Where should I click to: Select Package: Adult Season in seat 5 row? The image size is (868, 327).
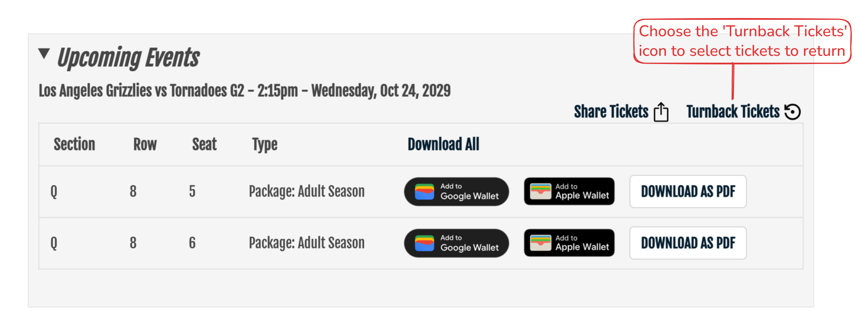click(x=306, y=192)
